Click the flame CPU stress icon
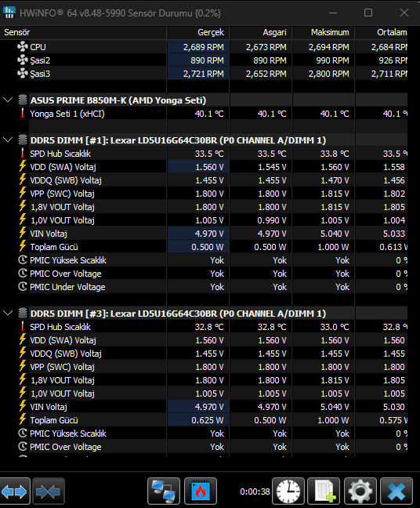Screen dimensions: 420x508 (x=201, y=492)
